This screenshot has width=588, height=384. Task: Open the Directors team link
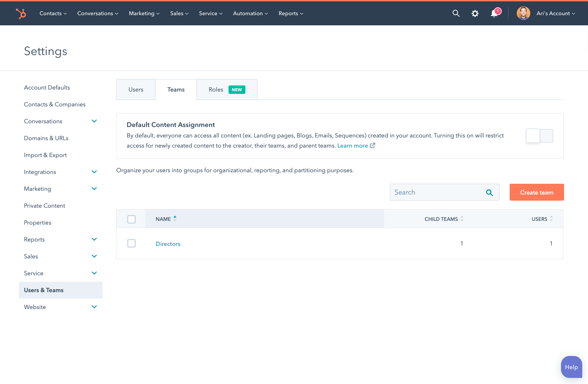point(168,244)
